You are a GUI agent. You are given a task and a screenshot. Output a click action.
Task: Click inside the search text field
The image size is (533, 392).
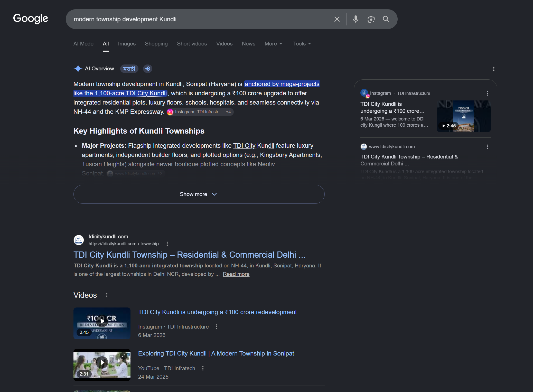(200, 19)
